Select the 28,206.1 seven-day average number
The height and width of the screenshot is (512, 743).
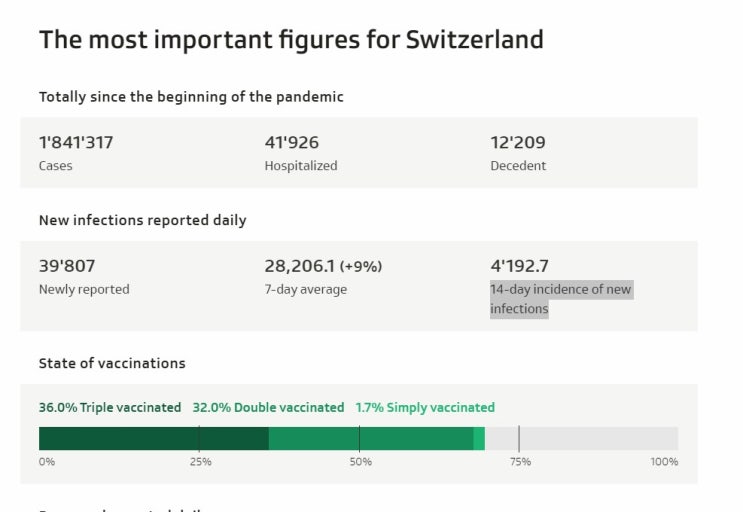click(300, 266)
